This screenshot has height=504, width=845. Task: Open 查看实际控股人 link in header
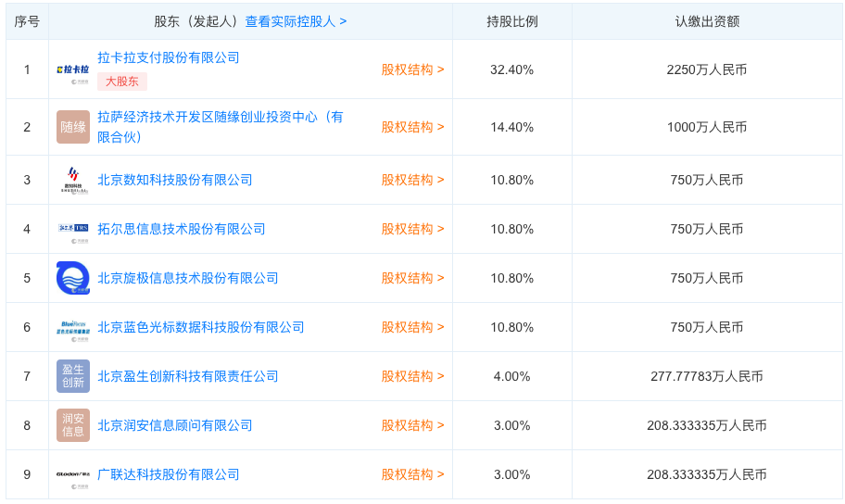(296, 21)
